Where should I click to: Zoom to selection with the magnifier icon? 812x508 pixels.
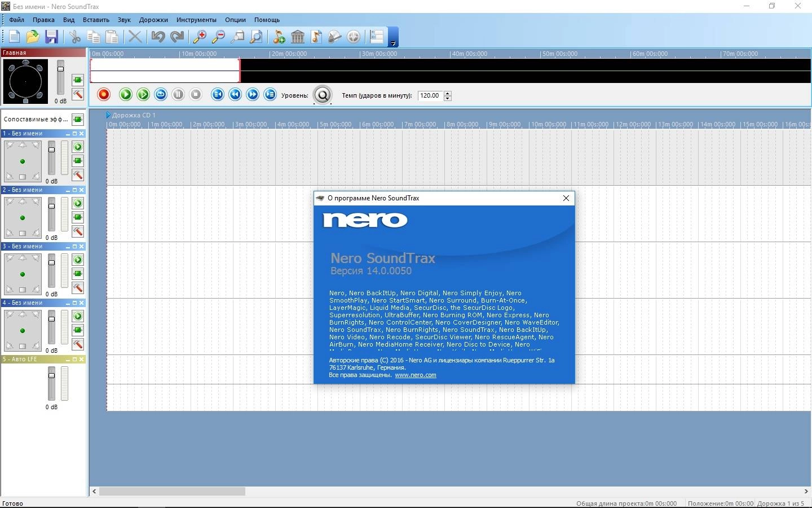click(x=237, y=37)
